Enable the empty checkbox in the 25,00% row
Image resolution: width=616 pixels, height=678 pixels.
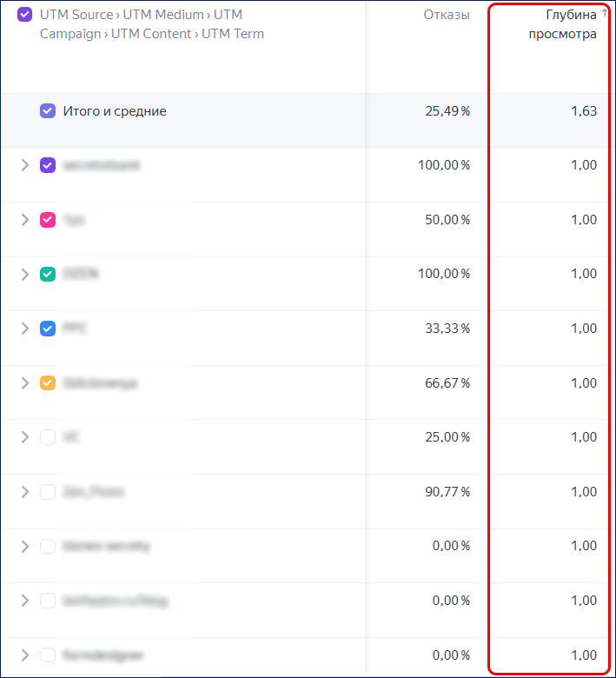[48, 437]
